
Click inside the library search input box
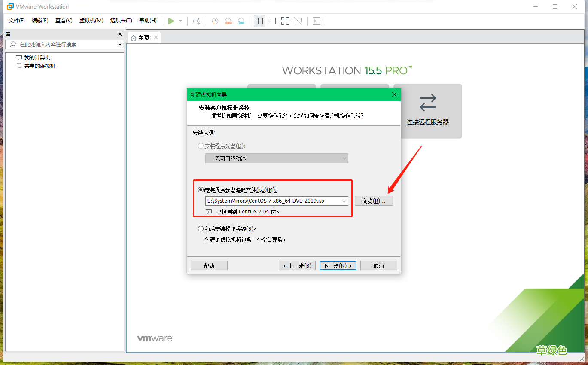tap(64, 44)
